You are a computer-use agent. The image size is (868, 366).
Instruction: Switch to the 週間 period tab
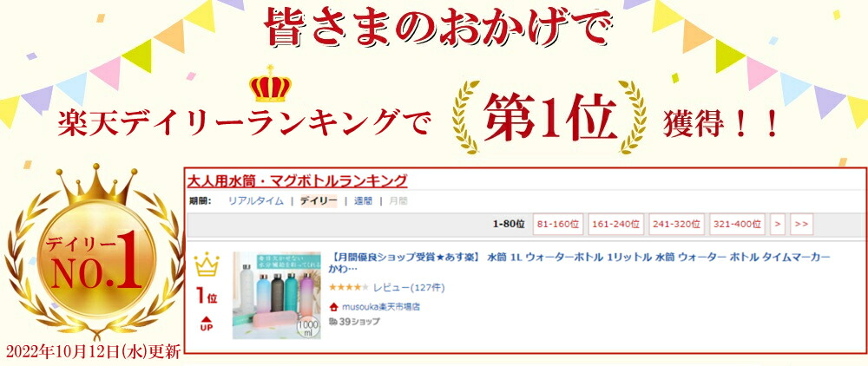[363, 201]
